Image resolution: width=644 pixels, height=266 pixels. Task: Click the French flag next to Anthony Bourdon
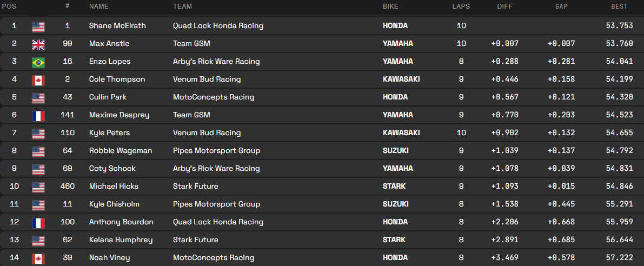click(x=38, y=223)
